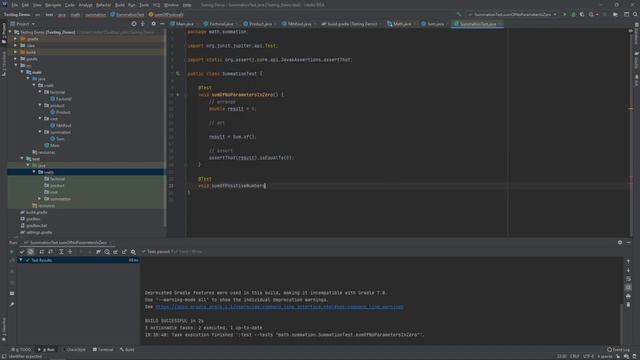Collapse all icon in Project panel header
Viewport: 640px width, 360px height.
[143, 24]
